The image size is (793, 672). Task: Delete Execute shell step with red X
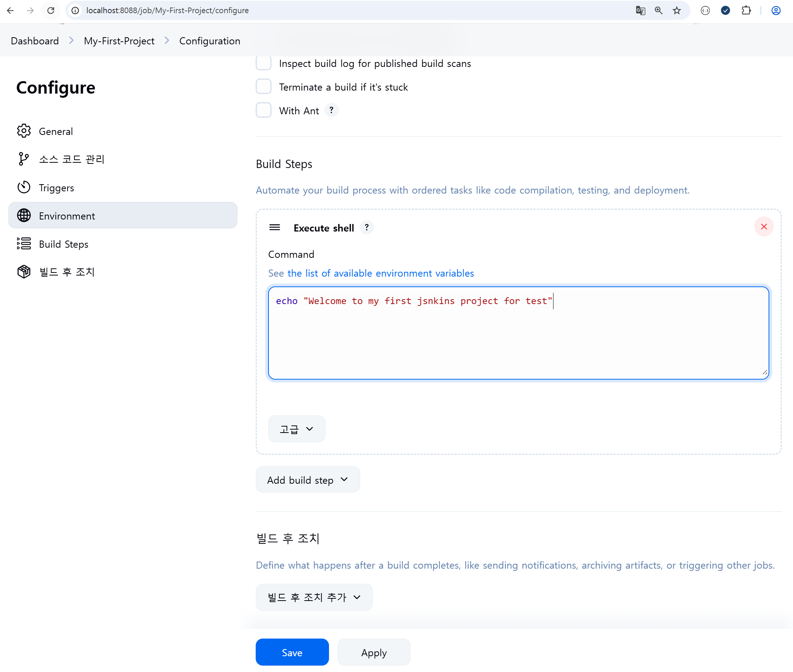point(763,227)
